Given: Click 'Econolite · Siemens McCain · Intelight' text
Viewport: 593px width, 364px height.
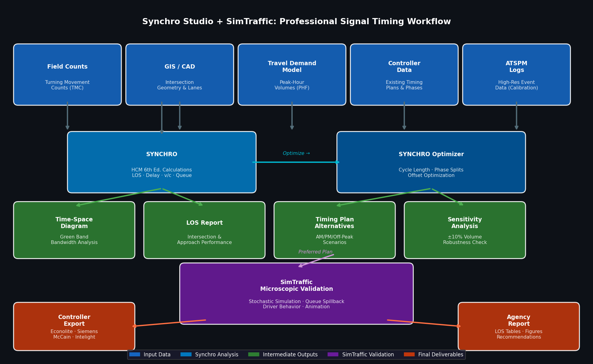Looking at the screenshot, I should pyautogui.click(x=74, y=334).
